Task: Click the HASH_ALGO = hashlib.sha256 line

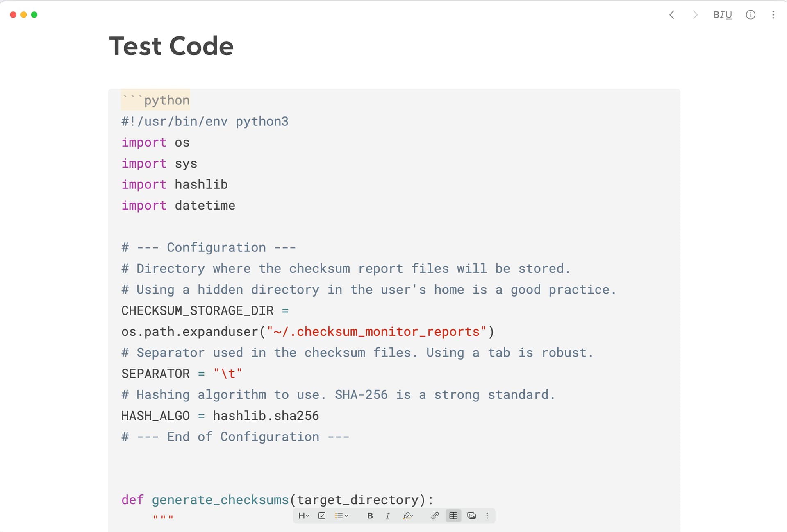Action: click(x=220, y=416)
